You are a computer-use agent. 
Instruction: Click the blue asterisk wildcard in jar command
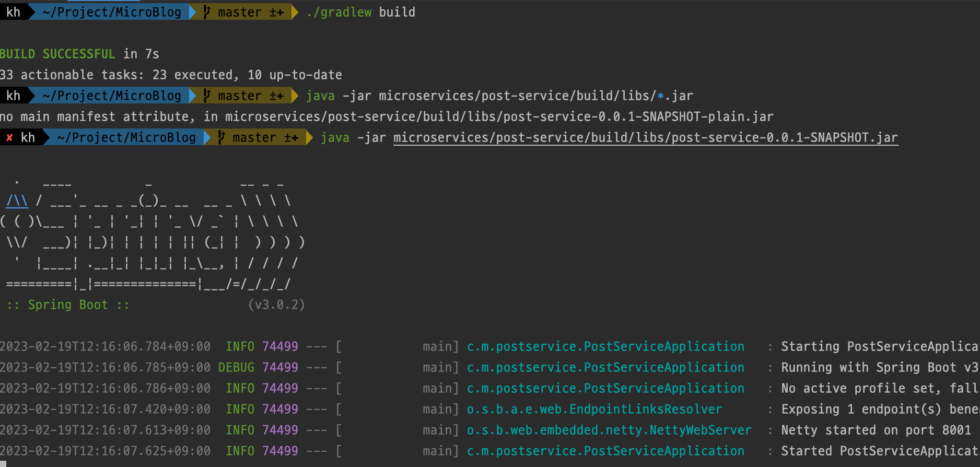click(x=660, y=96)
